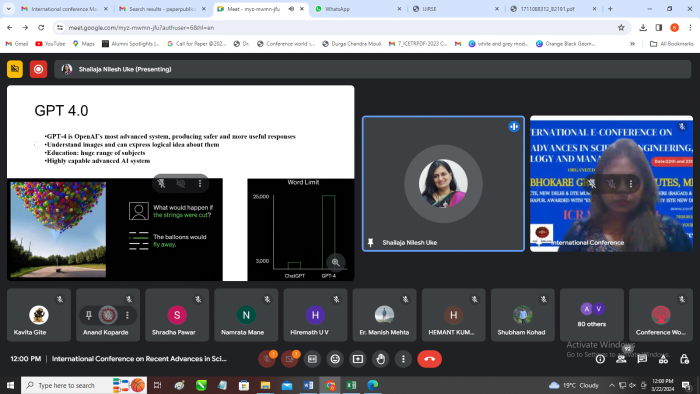Open Anand Koparde tile more options
700x394 pixels.
(x=127, y=315)
